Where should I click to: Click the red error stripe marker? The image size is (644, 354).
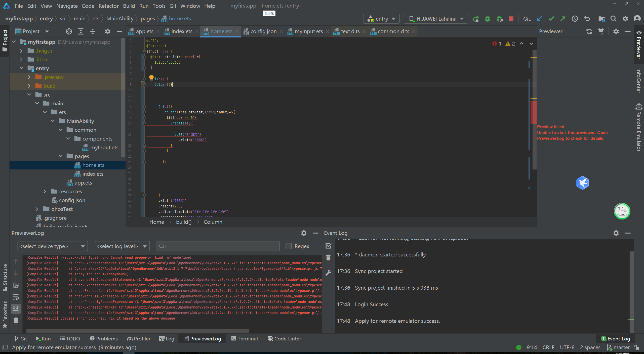tap(533, 112)
